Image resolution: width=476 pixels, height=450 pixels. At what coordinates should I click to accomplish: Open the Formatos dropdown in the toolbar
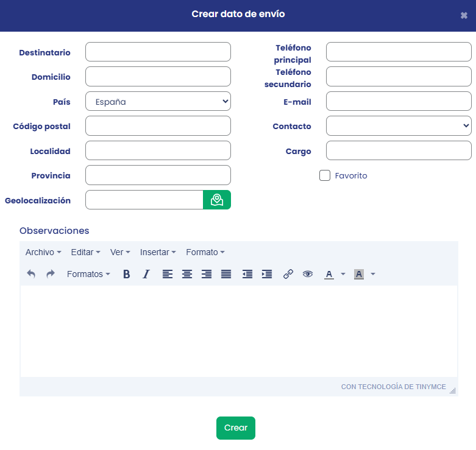[88, 274]
